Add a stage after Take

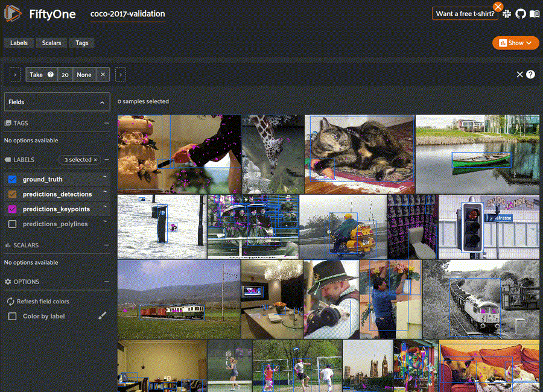coord(121,74)
